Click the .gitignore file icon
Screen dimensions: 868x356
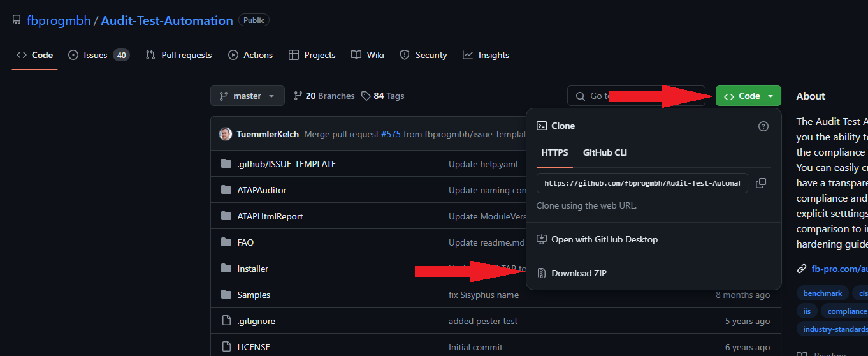pos(226,321)
